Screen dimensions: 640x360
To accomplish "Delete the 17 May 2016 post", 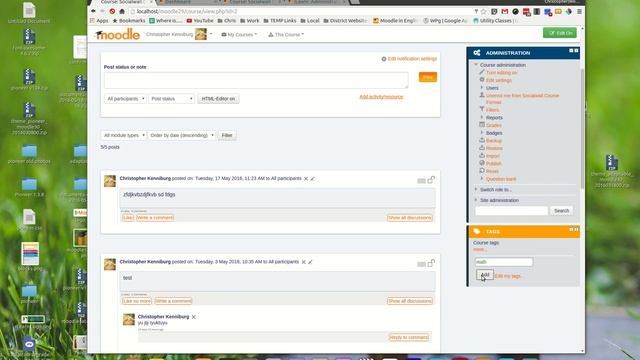I will click(x=306, y=179).
